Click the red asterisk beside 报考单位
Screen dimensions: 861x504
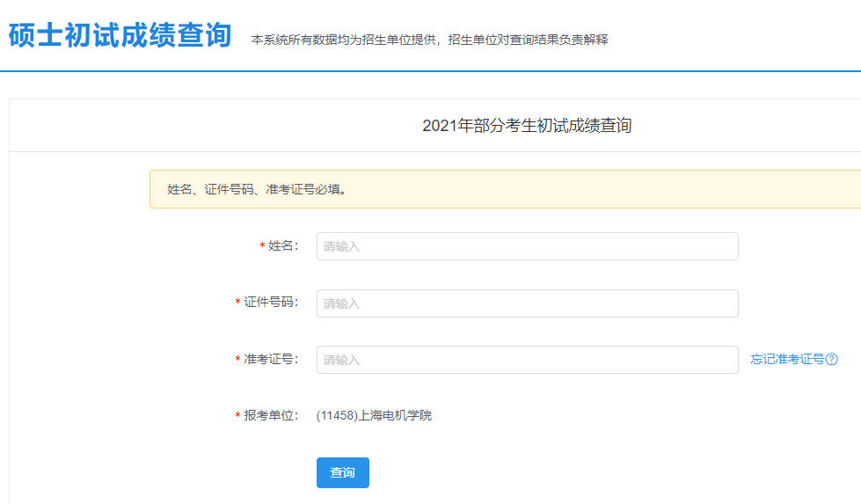coord(237,416)
